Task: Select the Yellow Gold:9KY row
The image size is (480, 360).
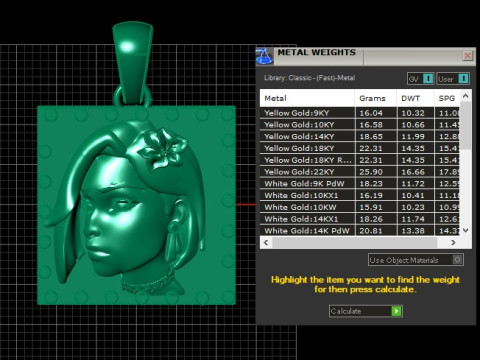Action: coord(360,113)
